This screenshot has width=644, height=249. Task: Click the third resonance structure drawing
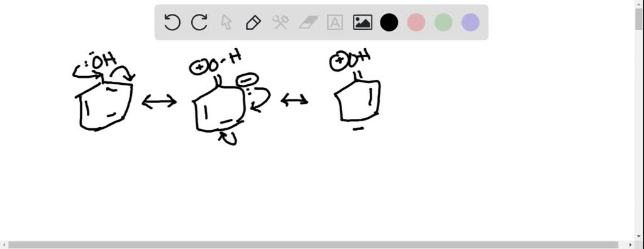356,91
